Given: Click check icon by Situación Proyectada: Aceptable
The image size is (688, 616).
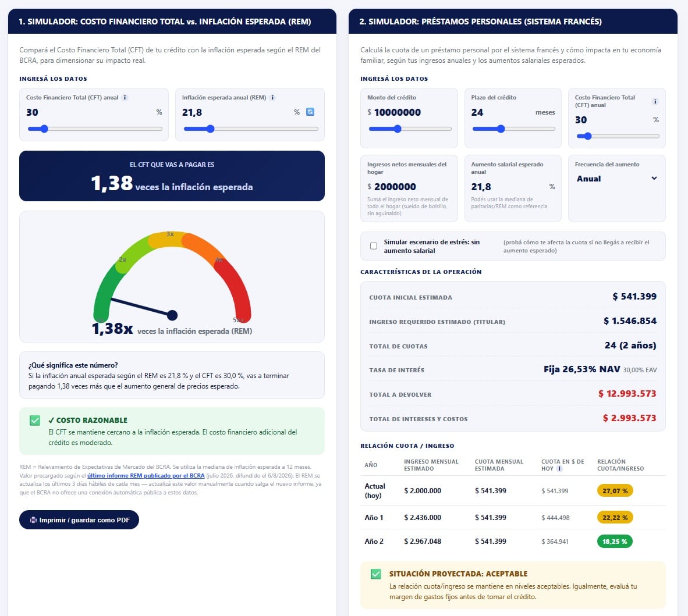Looking at the screenshot, I should coord(375,574).
